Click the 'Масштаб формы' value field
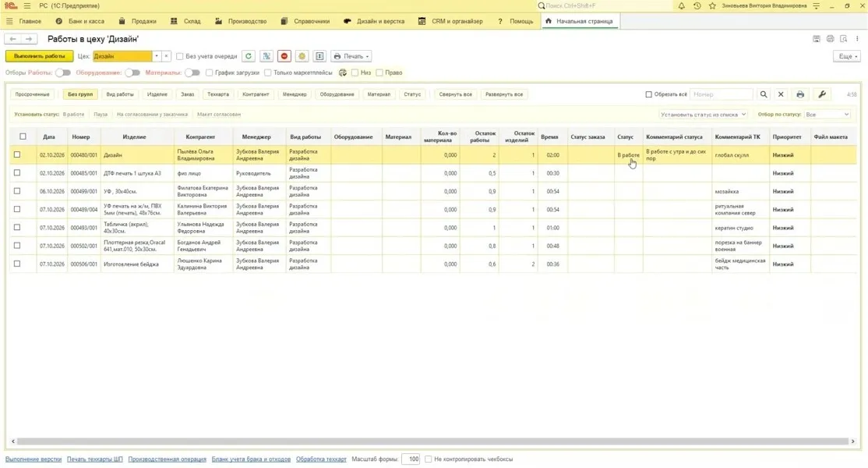 (x=411, y=459)
